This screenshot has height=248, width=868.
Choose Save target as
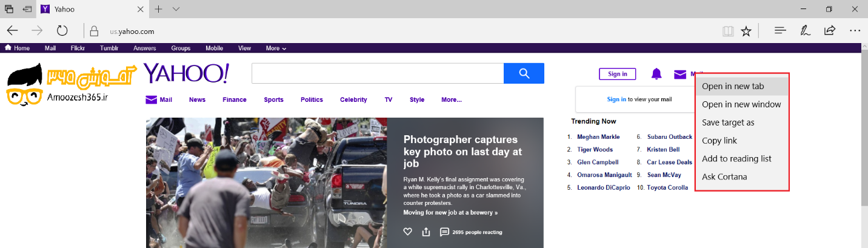click(x=742, y=122)
